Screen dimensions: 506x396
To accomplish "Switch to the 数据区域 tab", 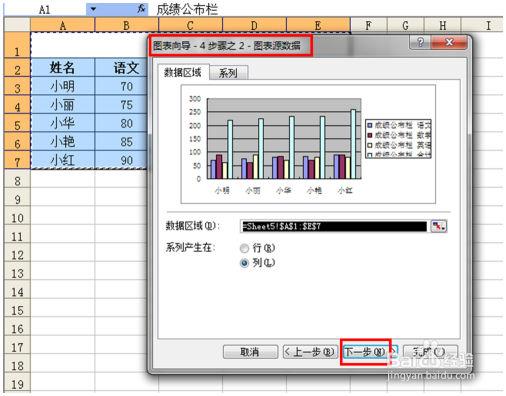I will pos(183,72).
